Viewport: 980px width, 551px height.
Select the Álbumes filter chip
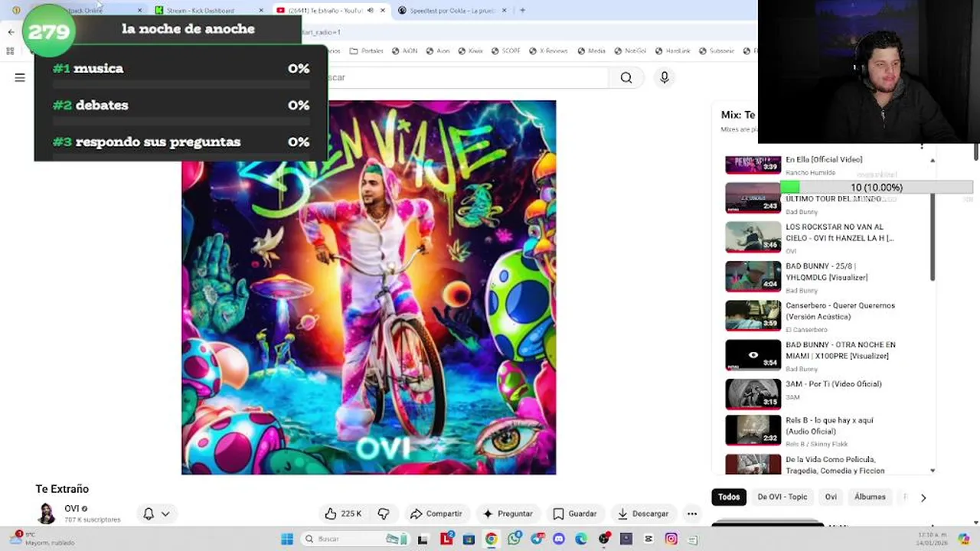870,497
